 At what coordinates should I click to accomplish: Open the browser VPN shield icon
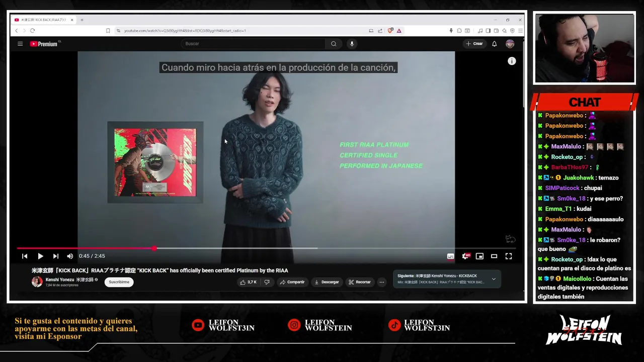coord(512,31)
